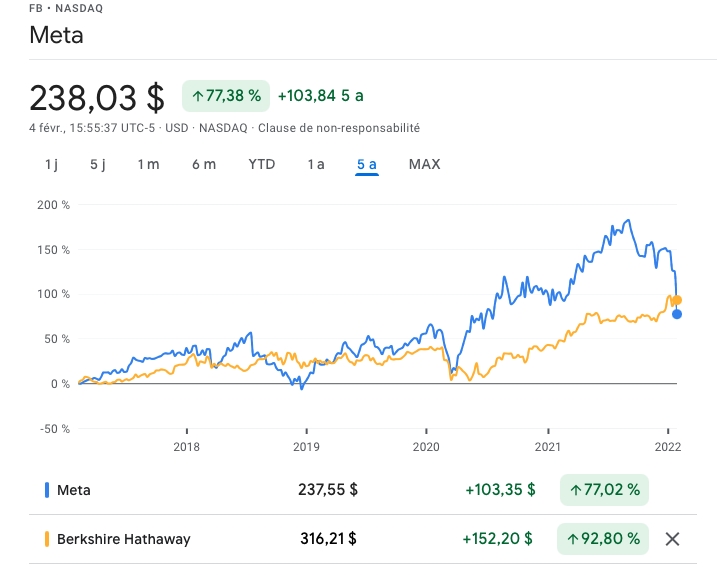Screen dimensions: 717x575
Task: Click the Meta company title heading
Action: (x=56, y=36)
